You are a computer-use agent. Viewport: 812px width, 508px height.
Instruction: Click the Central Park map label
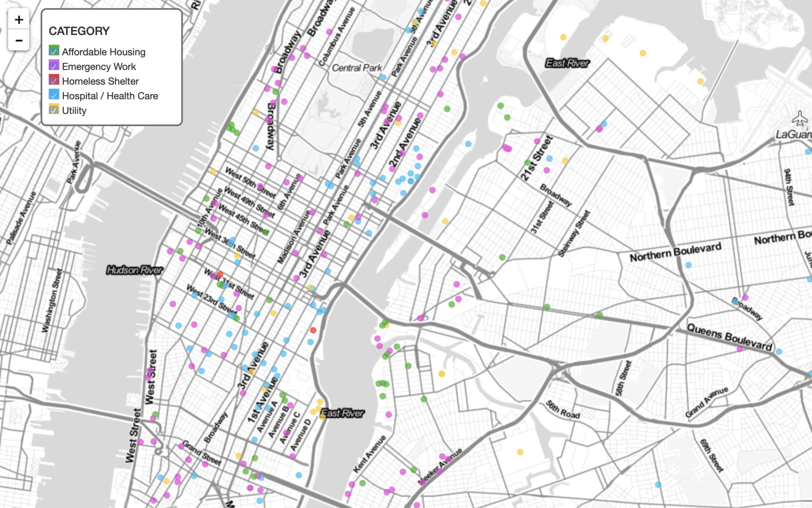tap(357, 68)
